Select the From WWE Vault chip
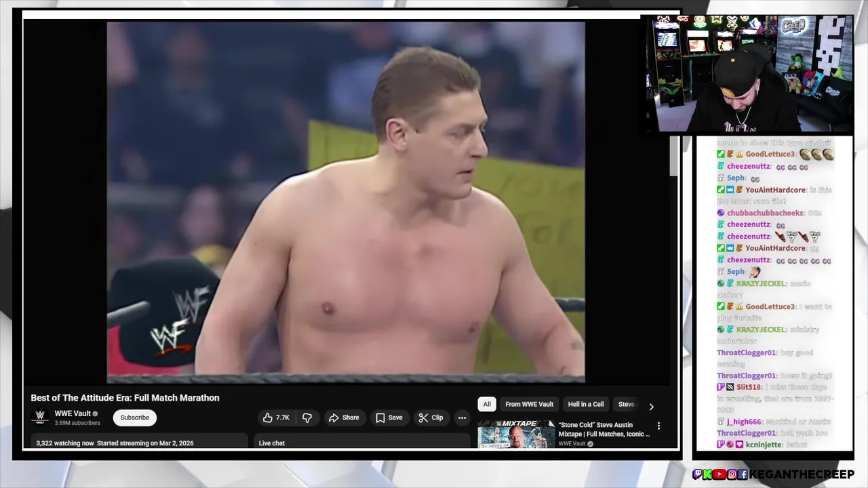The image size is (868, 488). click(529, 404)
